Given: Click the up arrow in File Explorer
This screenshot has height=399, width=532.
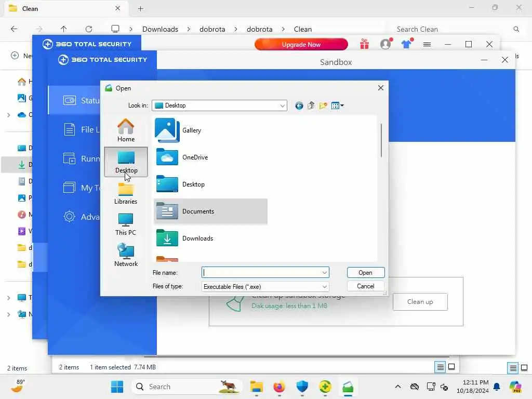Looking at the screenshot, I should [x=64, y=29].
